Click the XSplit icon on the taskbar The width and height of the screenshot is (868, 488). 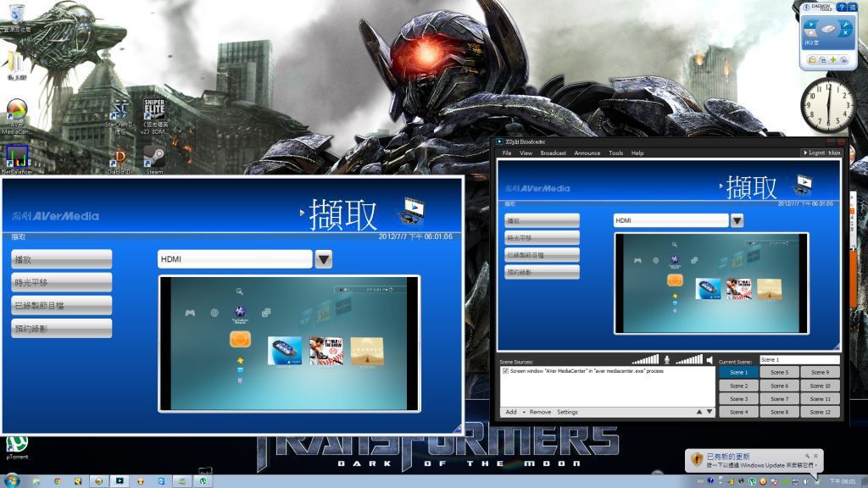119,481
